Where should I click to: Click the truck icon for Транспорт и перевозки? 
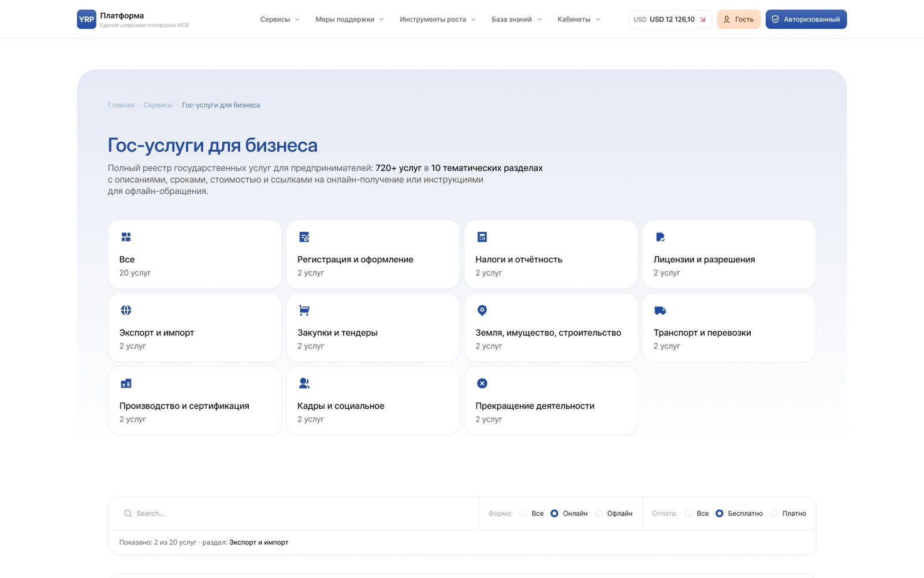pos(660,310)
